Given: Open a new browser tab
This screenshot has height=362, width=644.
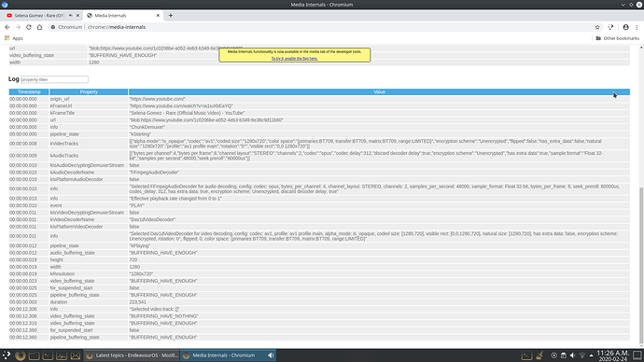Looking at the screenshot, I should (x=171, y=16).
